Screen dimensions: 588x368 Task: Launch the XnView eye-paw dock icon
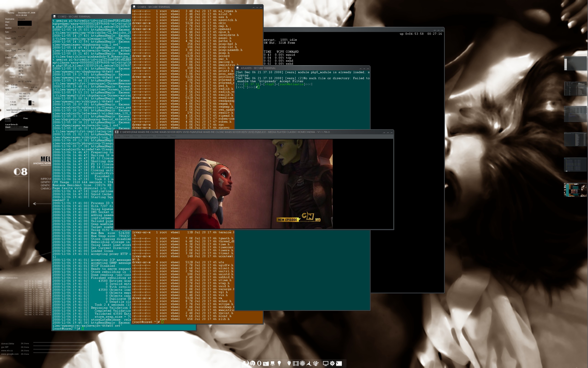point(316,363)
